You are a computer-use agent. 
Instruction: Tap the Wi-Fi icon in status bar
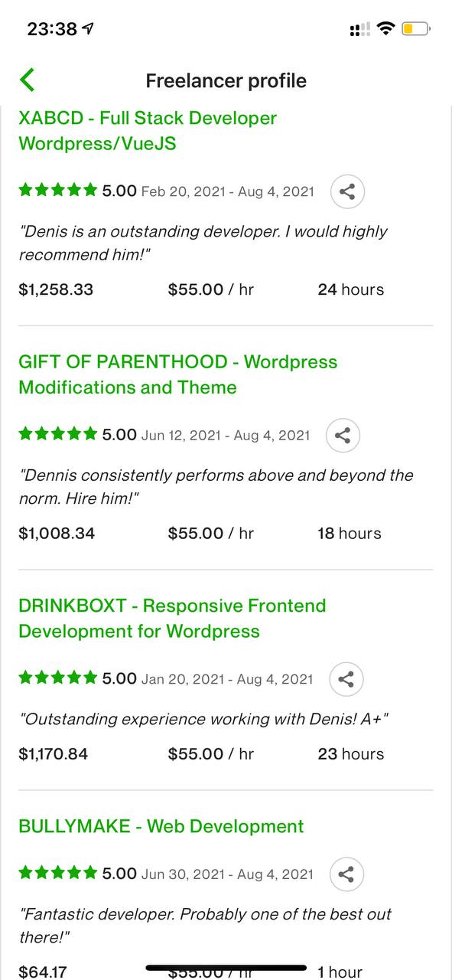click(x=386, y=29)
